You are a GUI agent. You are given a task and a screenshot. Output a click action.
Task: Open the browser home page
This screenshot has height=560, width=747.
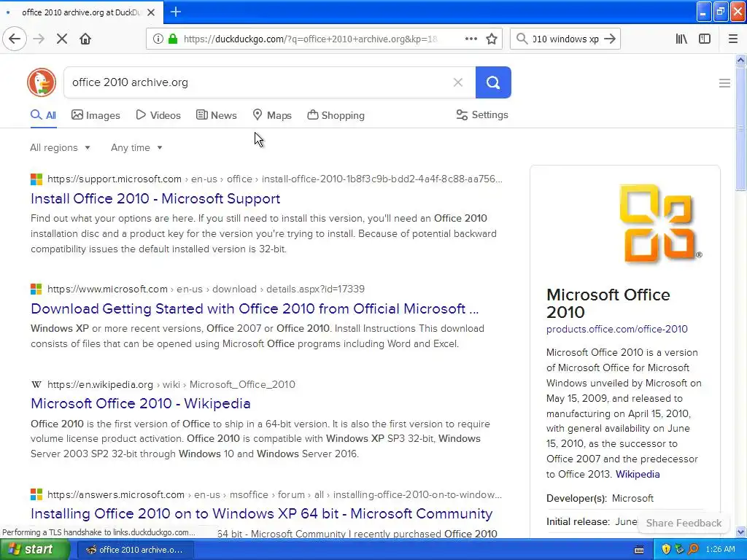85,39
